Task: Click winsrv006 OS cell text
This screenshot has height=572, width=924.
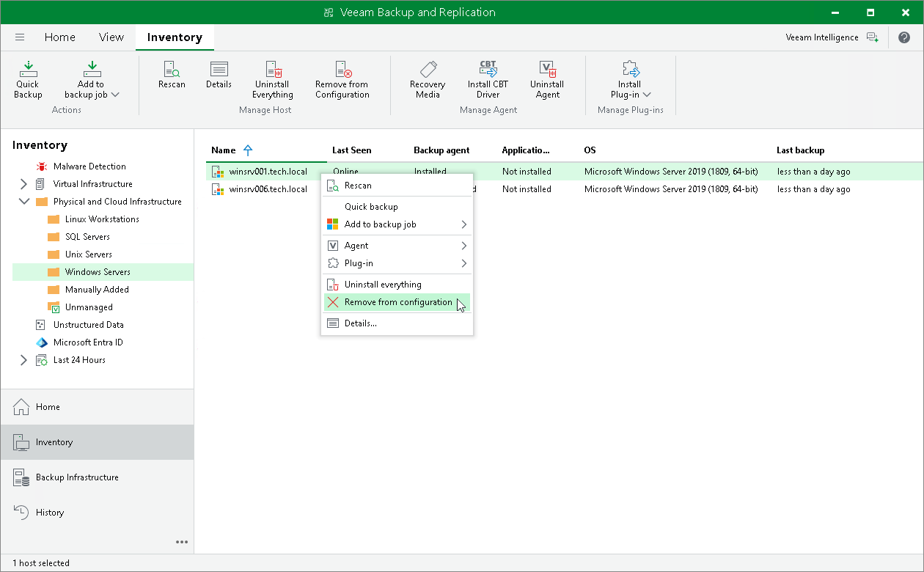Action: point(671,189)
